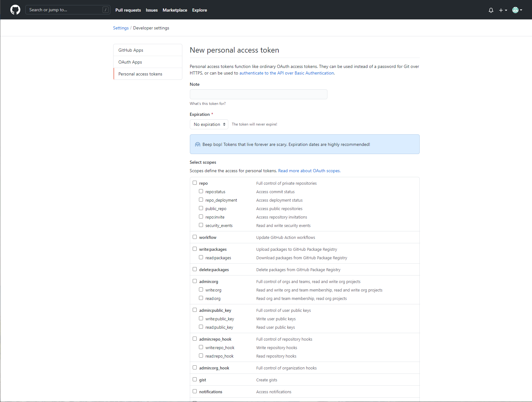Tick the read:packages checkbox
Viewport: 532px width, 402px height.
click(201, 257)
